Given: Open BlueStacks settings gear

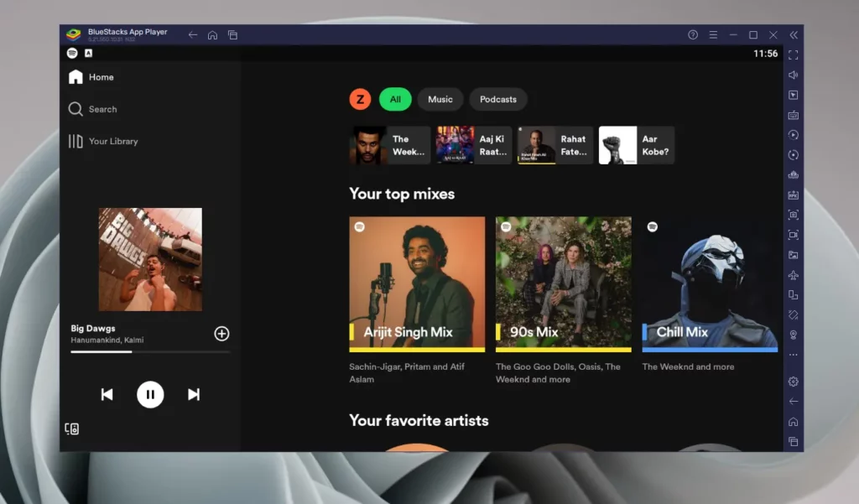Looking at the screenshot, I should [x=794, y=382].
